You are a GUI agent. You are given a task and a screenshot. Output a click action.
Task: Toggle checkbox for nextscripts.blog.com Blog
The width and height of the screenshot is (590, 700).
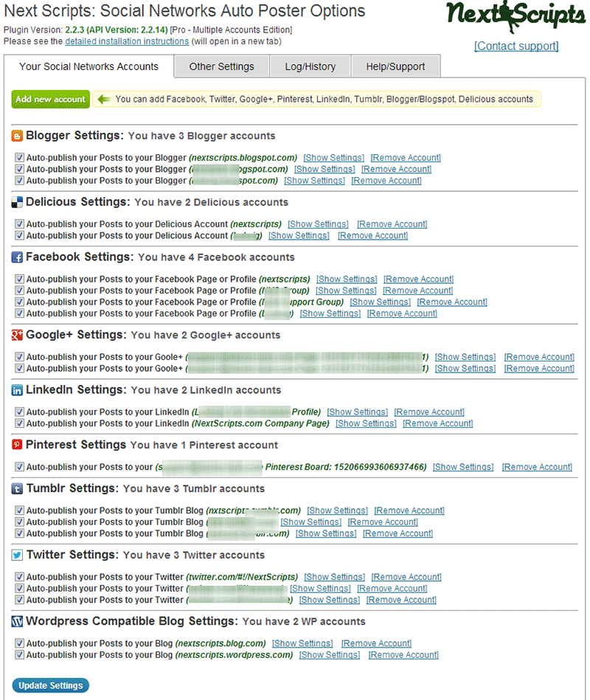pyautogui.click(x=19, y=643)
